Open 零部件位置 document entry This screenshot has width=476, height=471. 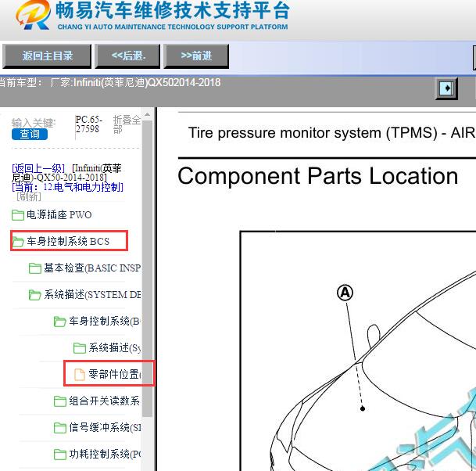click(x=114, y=374)
